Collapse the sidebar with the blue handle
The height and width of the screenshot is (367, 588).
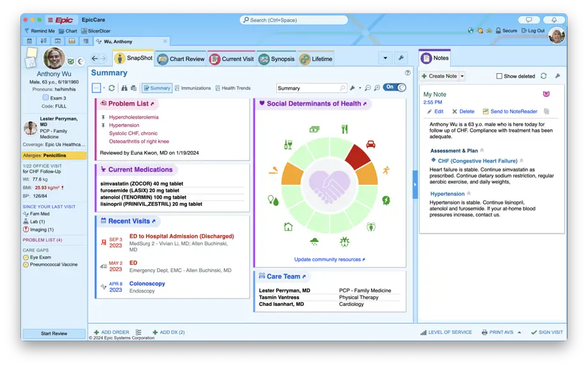click(415, 185)
